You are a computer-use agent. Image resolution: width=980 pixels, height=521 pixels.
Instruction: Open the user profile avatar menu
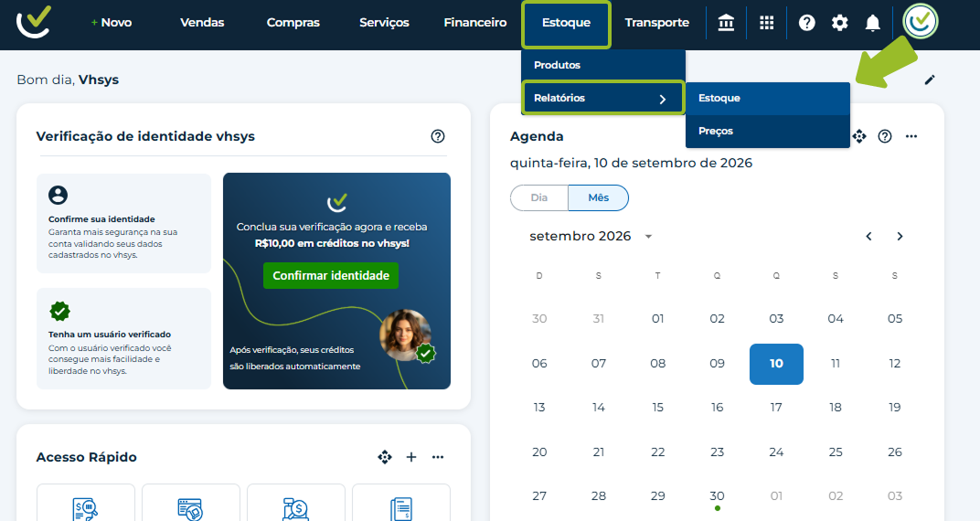(921, 22)
